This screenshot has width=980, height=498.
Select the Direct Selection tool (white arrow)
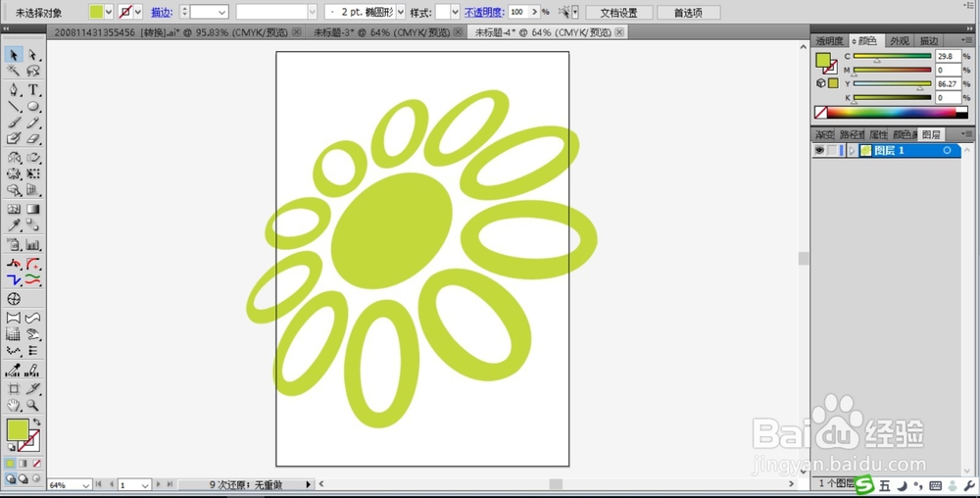click(32, 55)
